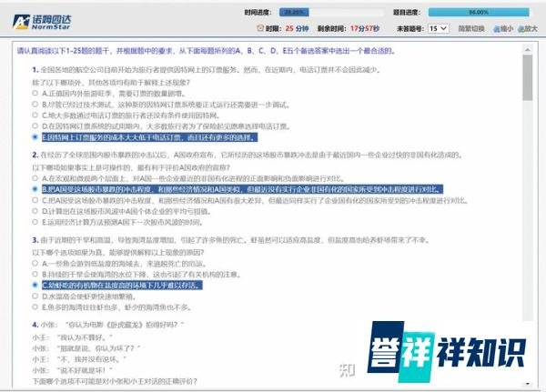The height and width of the screenshot is (392, 546).
Task: Click question 3 stem text
Action: (x=235, y=240)
